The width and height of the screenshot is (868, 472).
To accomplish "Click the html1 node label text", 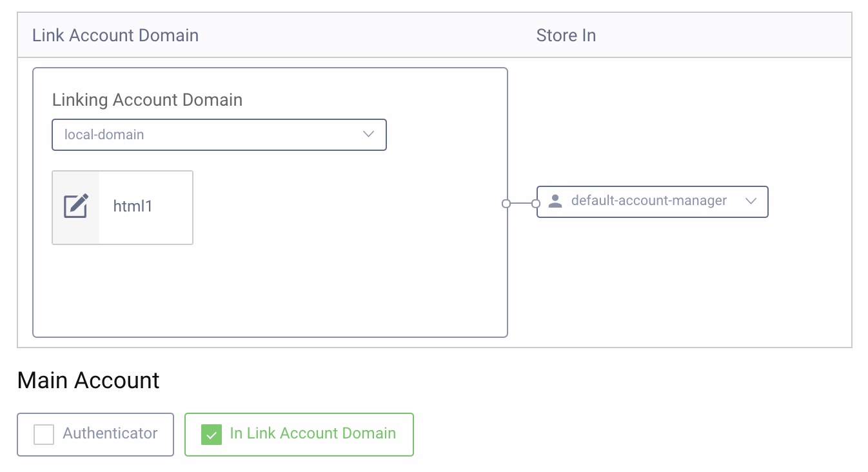I will pos(133,206).
